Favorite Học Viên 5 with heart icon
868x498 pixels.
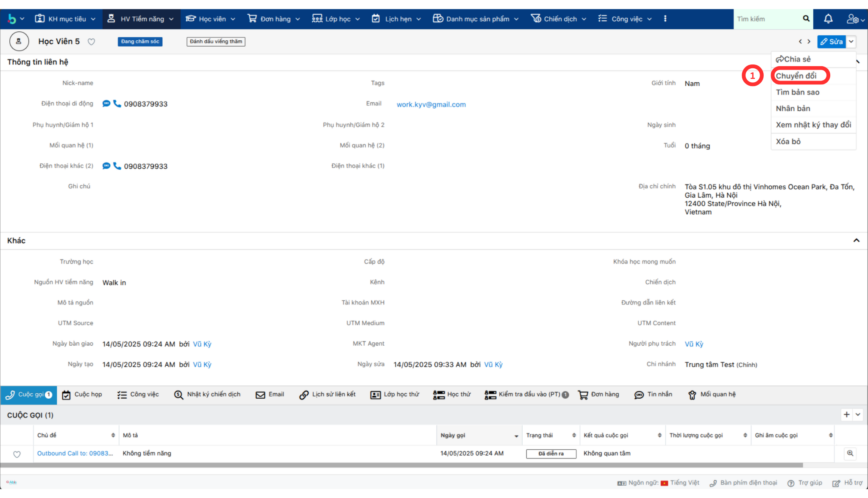91,42
